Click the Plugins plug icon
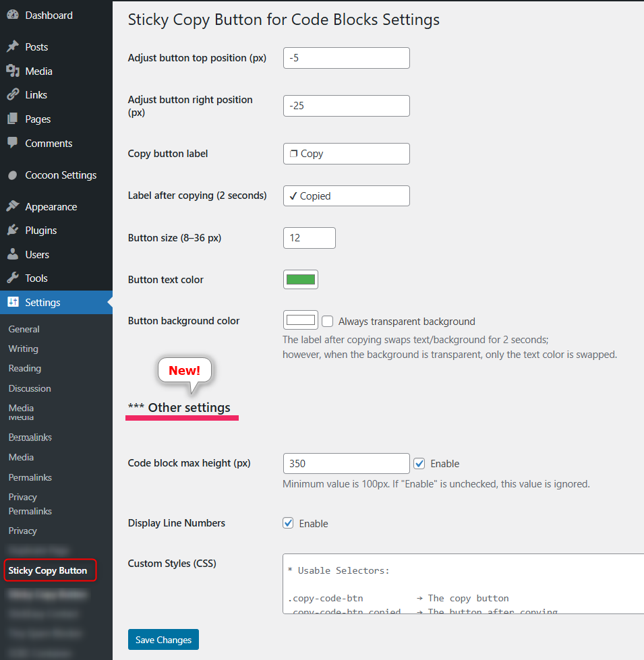The height and width of the screenshot is (660, 644). click(x=13, y=230)
